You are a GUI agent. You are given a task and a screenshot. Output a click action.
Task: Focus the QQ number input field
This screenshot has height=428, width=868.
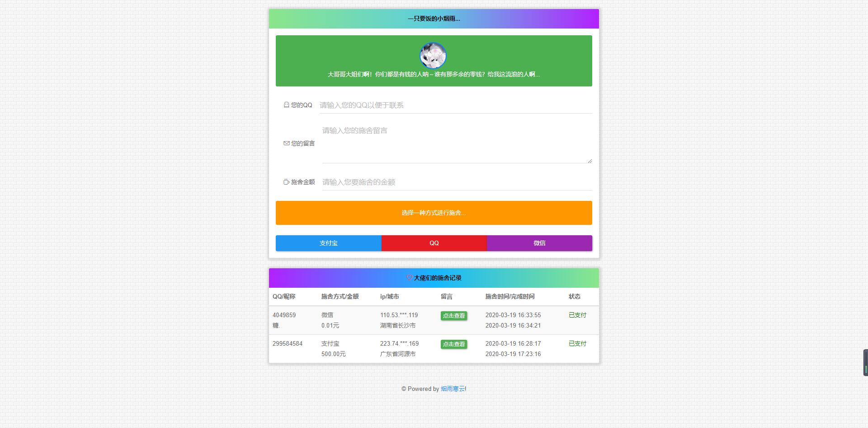(x=455, y=105)
